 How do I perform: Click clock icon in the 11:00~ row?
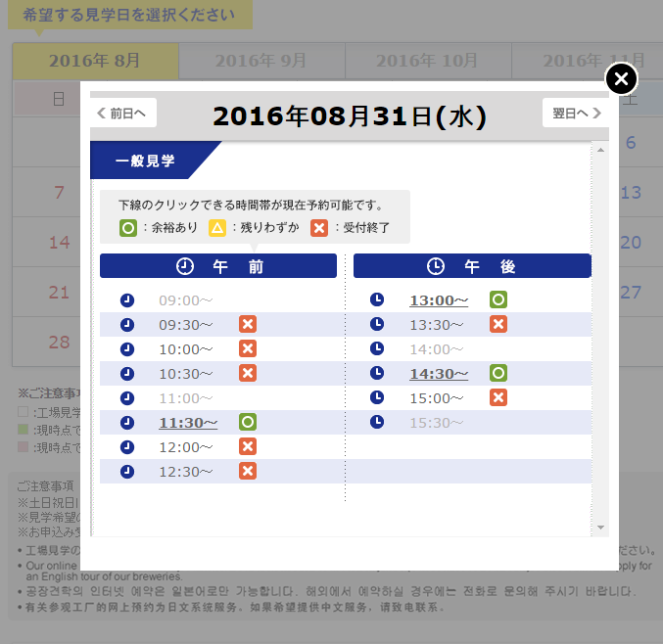127,398
